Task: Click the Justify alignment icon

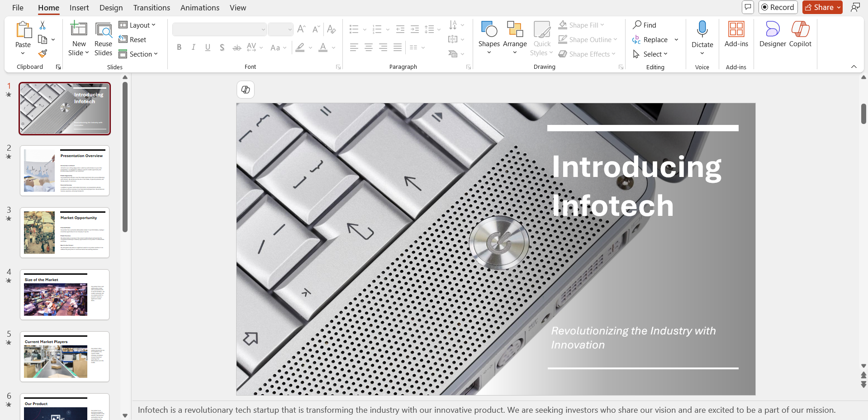Action: point(398,47)
